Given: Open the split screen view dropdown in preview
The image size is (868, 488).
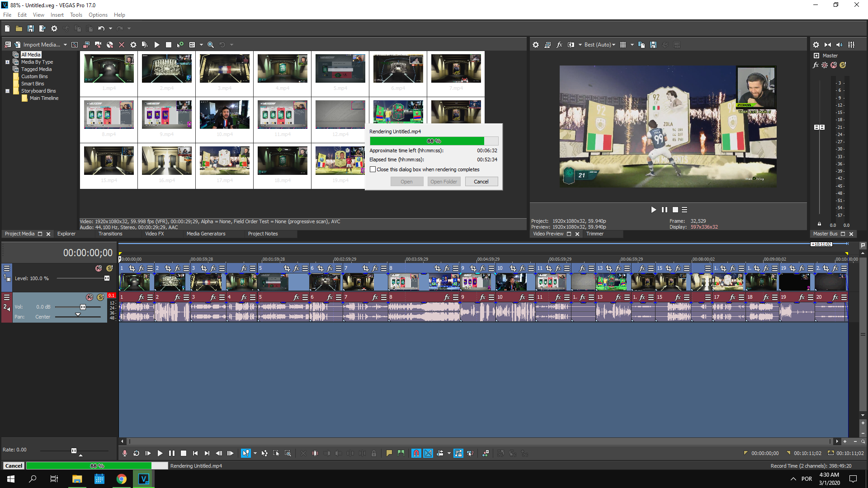Looking at the screenshot, I should tap(580, 45).
